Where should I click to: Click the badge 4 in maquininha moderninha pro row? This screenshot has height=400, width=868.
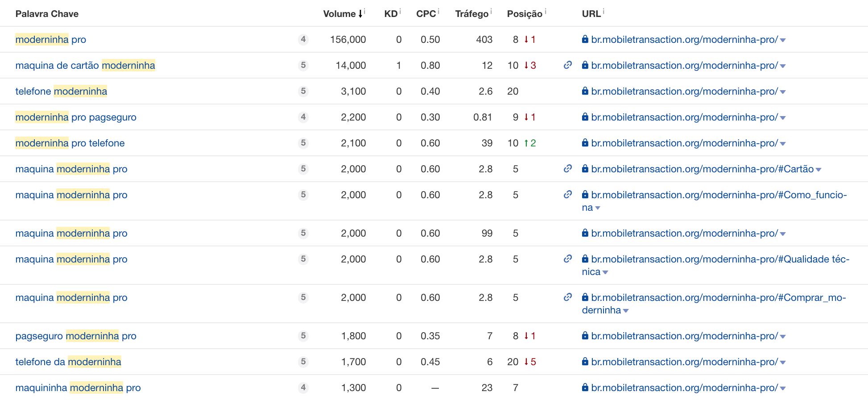303,387
